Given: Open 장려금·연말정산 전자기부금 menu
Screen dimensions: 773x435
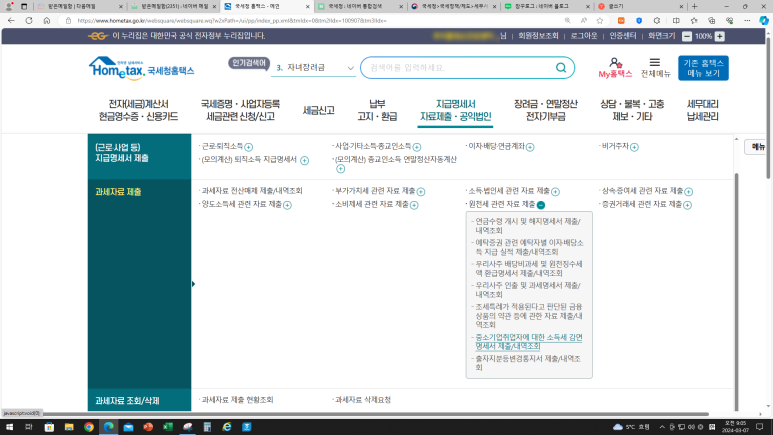Looking at the screenshot, I should coord(545,110).
